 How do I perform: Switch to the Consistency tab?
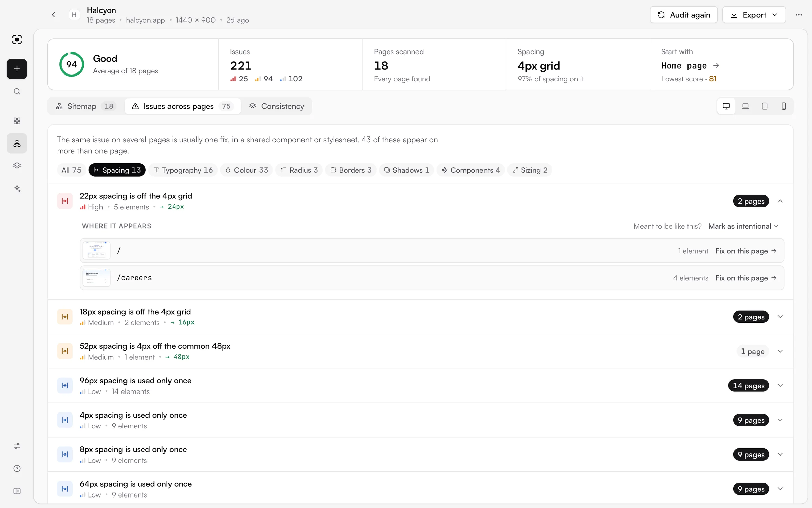click(x=277, y=106)
